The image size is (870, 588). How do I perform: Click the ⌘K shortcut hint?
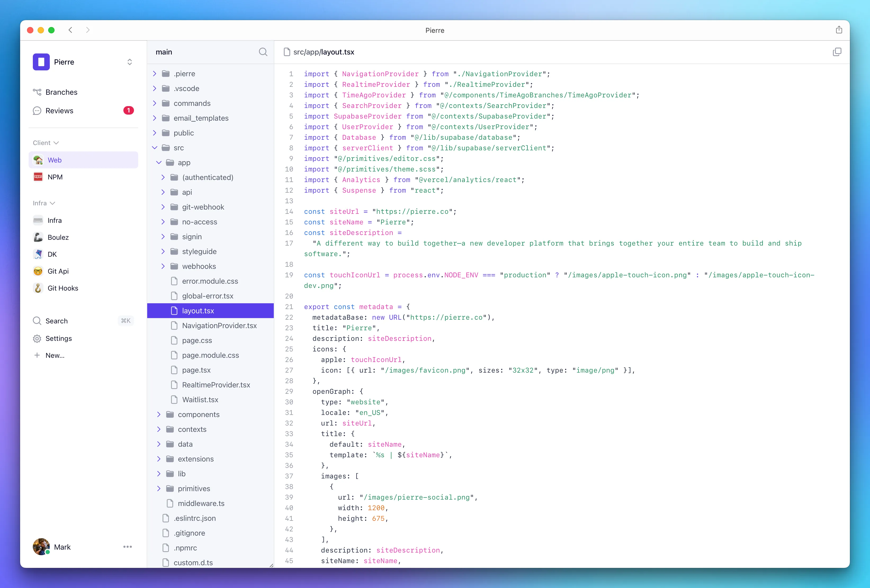pos(126,321)
